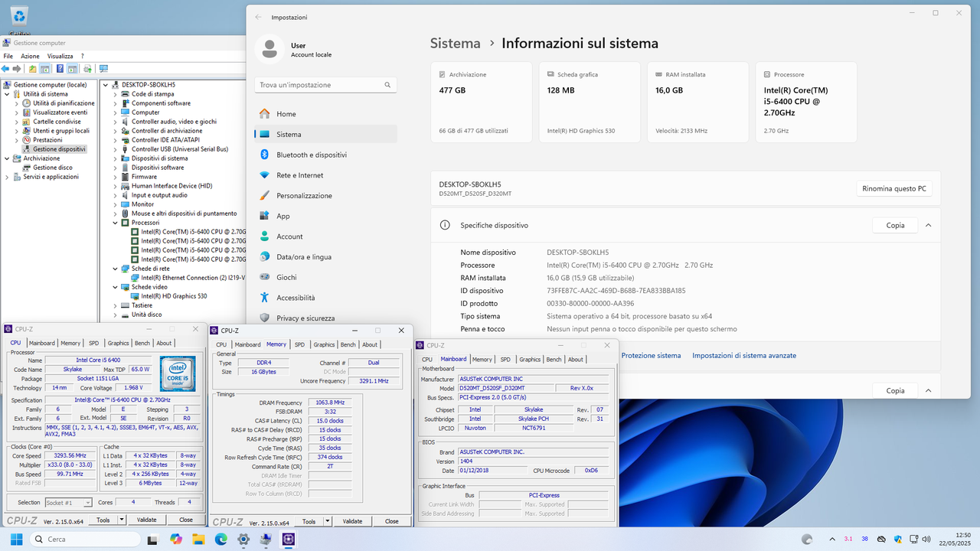
Task: Click Validate in the Memory CPU-Z window
Action: coord(352,521)
